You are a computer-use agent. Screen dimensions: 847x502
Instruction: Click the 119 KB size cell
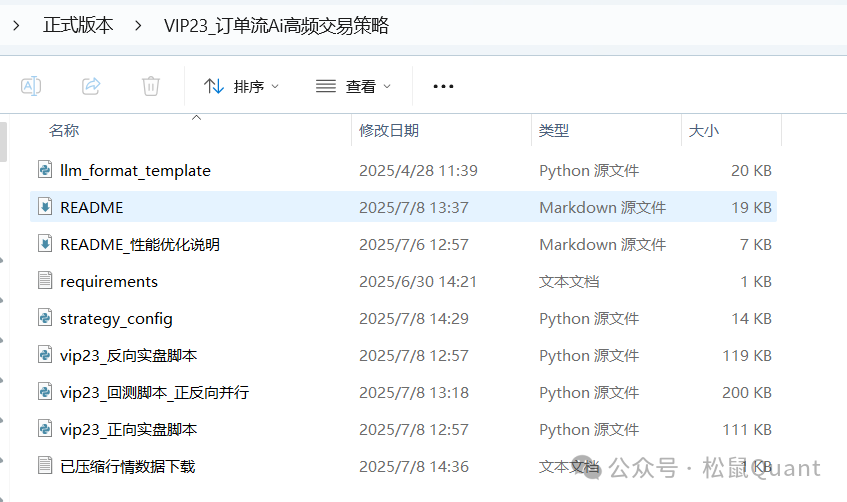click(x=747, y=356)
